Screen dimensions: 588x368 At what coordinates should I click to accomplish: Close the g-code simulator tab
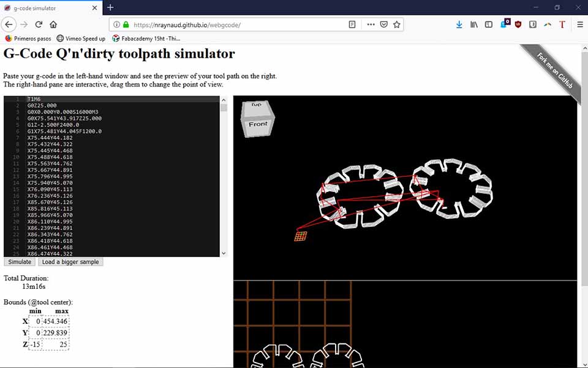point(94,8)
